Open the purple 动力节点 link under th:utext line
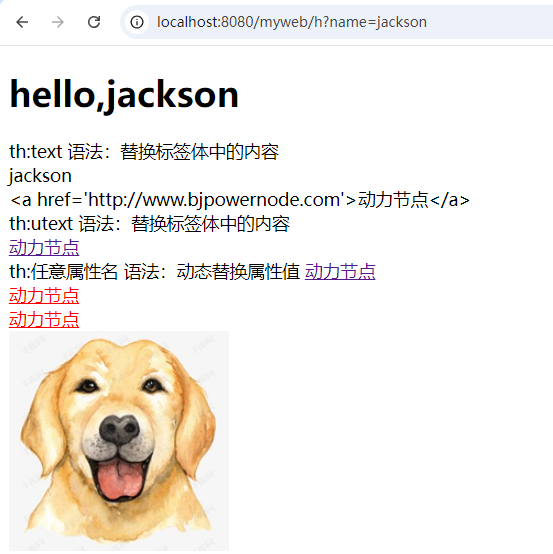 tap(44, 247)
